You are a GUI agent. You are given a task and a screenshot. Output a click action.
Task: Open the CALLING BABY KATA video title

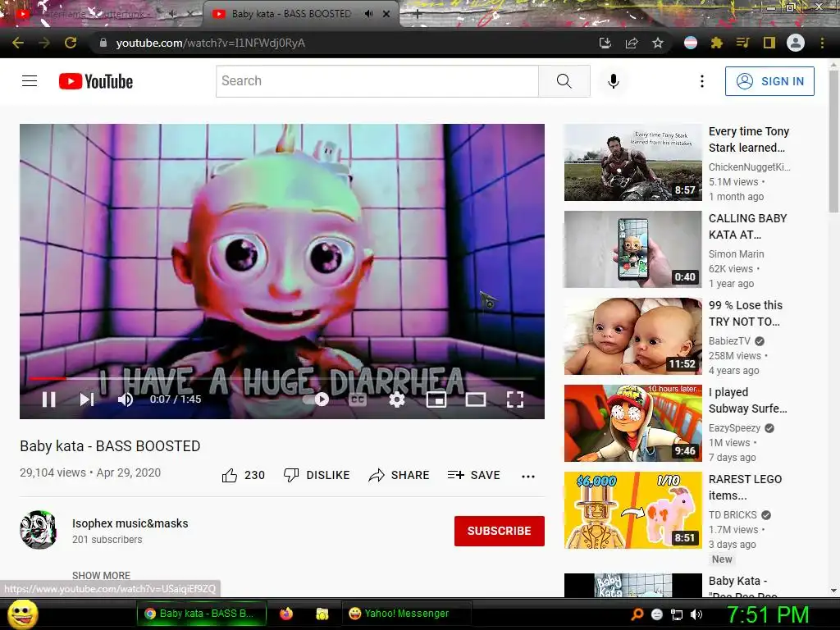(748, 226)
